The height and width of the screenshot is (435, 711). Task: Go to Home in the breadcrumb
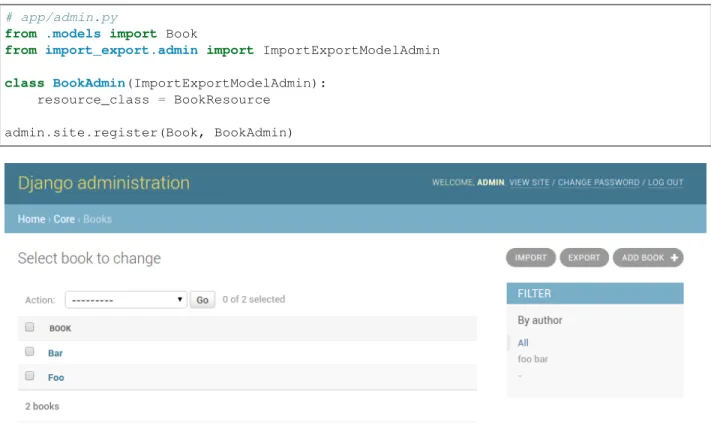tap(31, 219)
